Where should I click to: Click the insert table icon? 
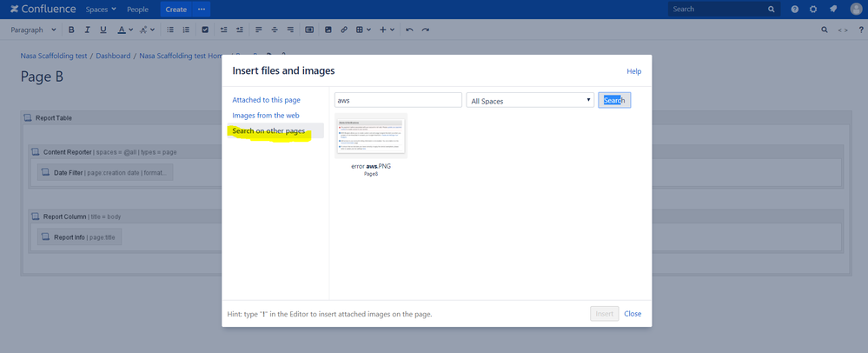point(360,30)
